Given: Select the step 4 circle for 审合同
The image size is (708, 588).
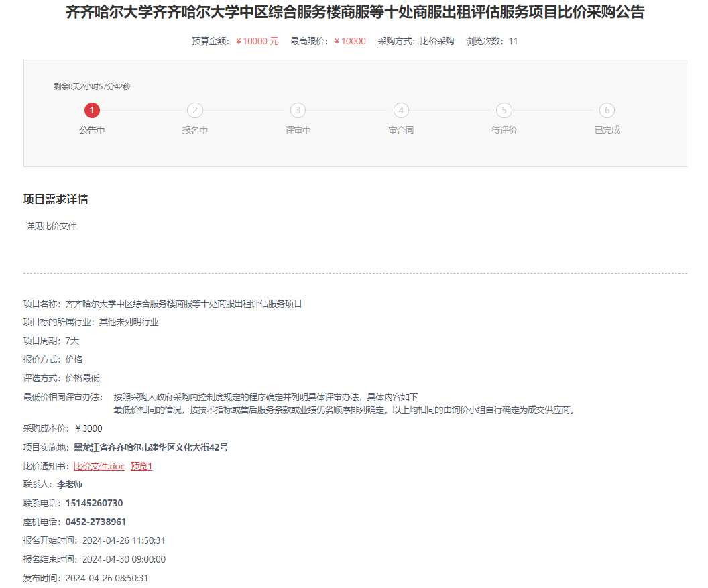Looking at the screenshot, I should coord(401,111).
